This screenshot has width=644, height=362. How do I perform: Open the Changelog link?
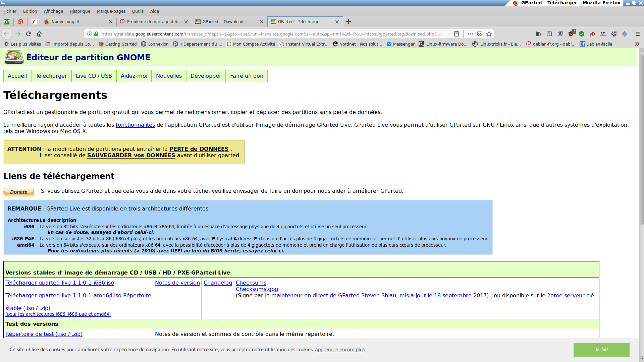point(218,283)
